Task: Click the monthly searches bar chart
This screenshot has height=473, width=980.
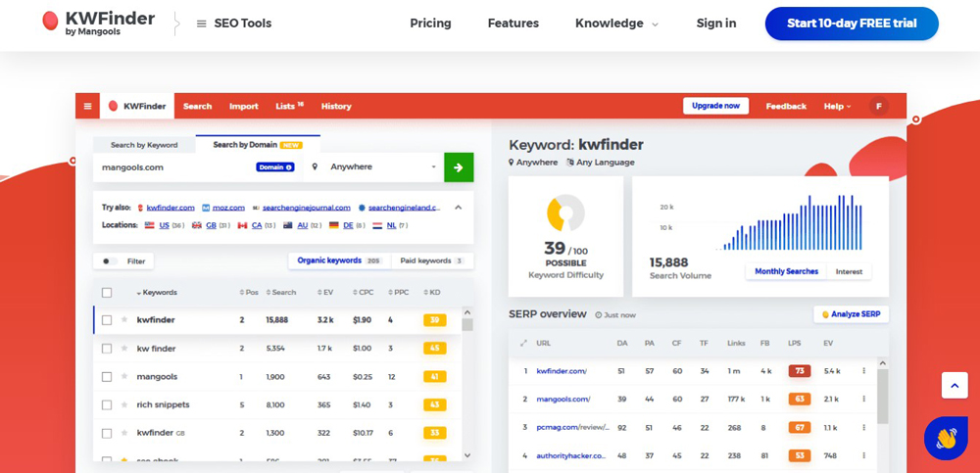Action: (x=789, y=222)
